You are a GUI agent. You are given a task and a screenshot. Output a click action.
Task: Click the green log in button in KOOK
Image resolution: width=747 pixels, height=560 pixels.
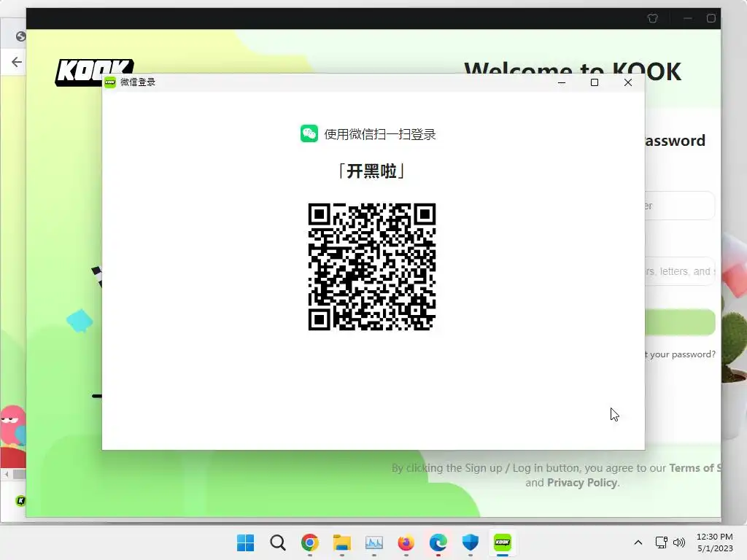point(680,322)
